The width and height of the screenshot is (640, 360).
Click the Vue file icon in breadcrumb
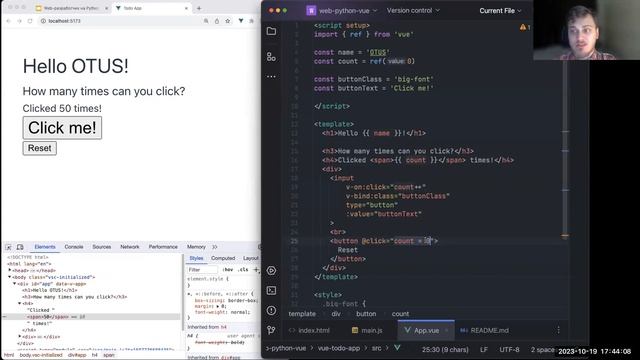click(397, 348)
